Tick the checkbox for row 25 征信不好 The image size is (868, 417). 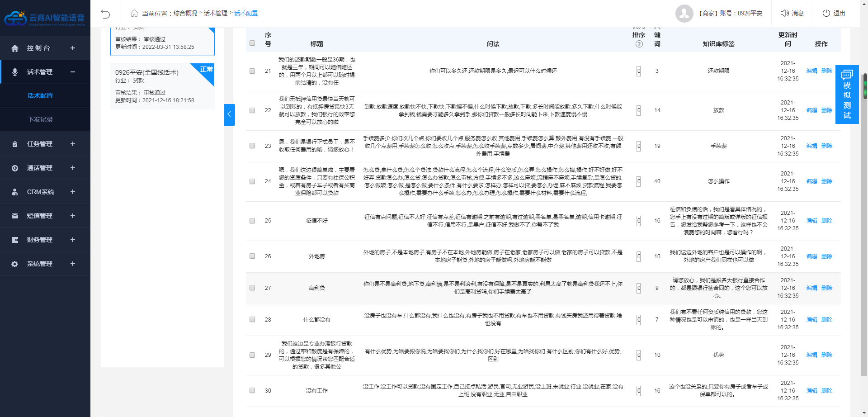252,221
